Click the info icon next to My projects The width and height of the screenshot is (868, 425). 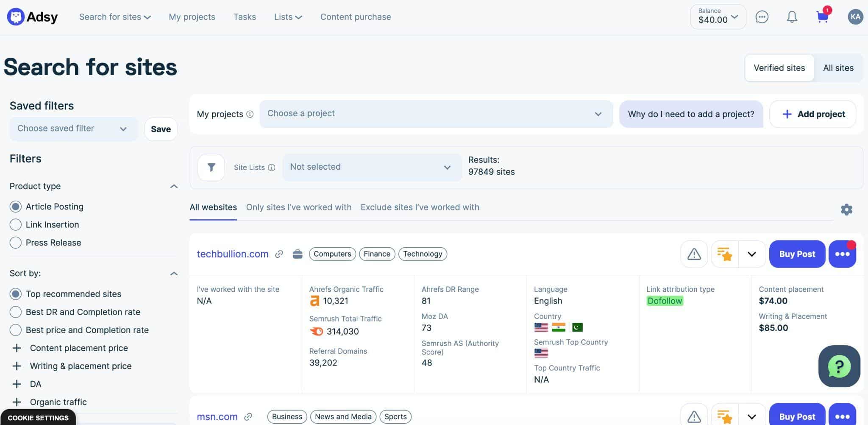(x=250, y=114)
